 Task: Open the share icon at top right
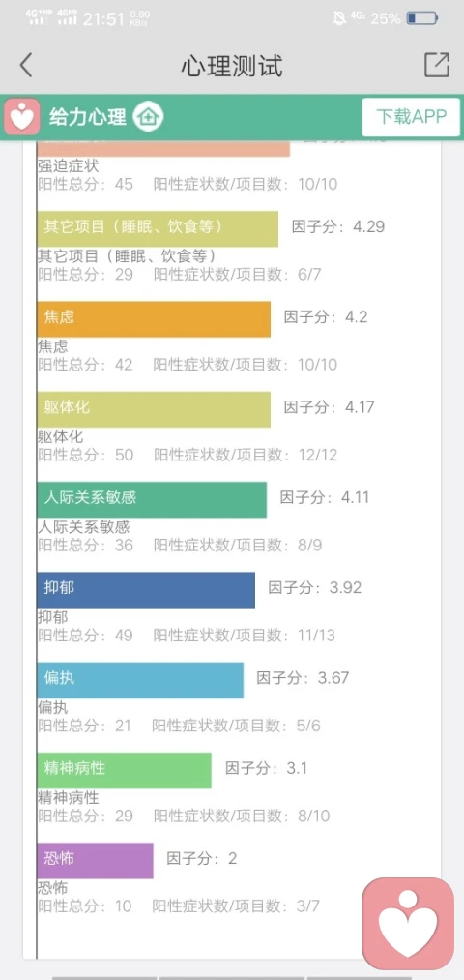[x=437, y=65]
